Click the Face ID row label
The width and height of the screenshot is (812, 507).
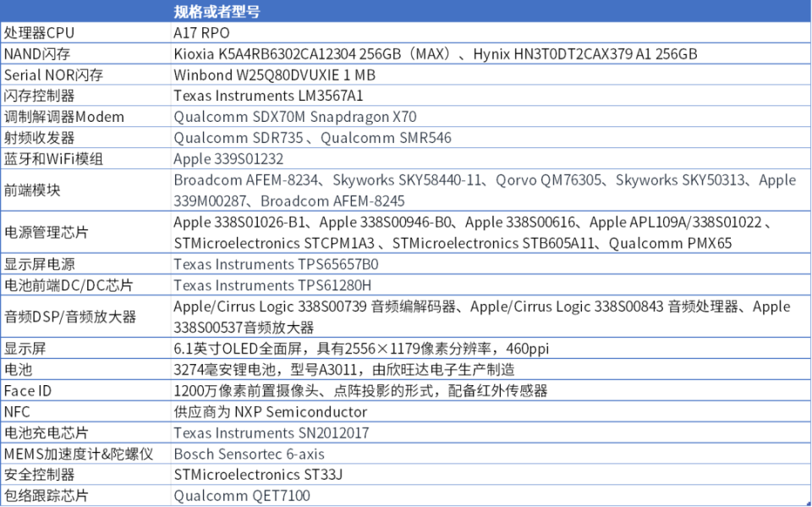click(27, 391)
